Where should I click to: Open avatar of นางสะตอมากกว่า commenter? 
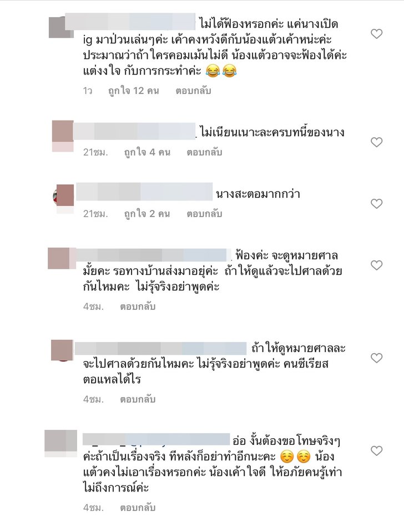[64, 198]
